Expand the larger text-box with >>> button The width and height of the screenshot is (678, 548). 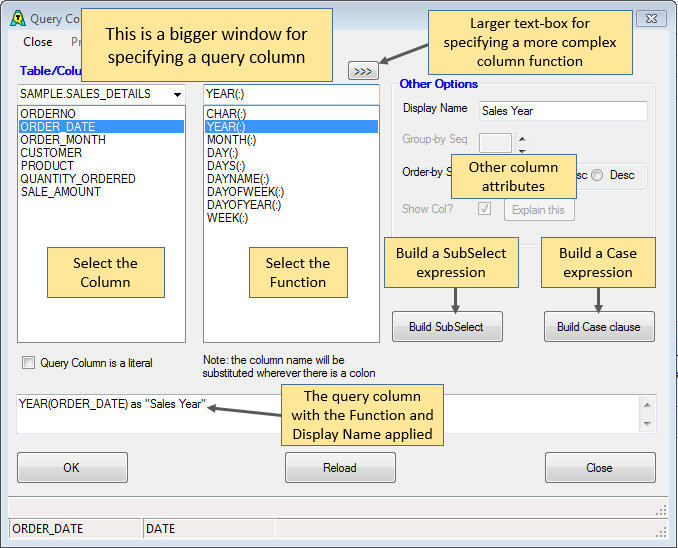[363, 71]
